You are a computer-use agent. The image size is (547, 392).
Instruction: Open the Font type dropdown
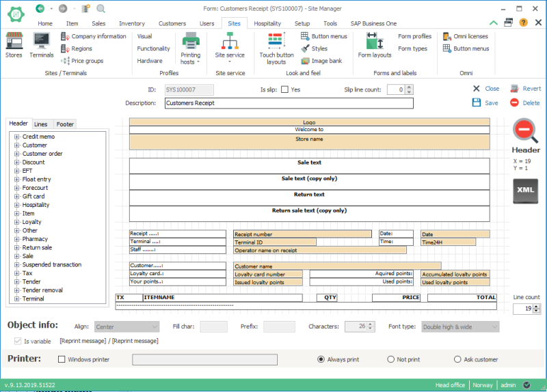pyautogui.click(x=459, y=327)
